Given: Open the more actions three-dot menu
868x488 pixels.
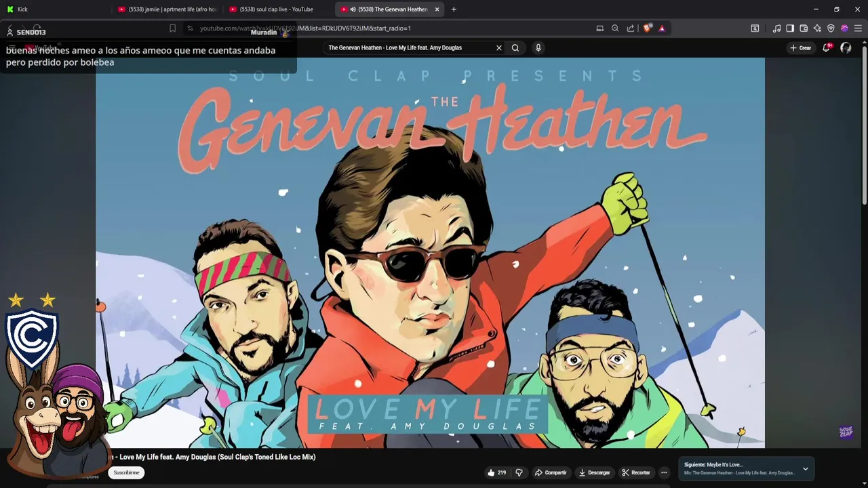Looking at the screenshot, I should [x=665, y=472].
